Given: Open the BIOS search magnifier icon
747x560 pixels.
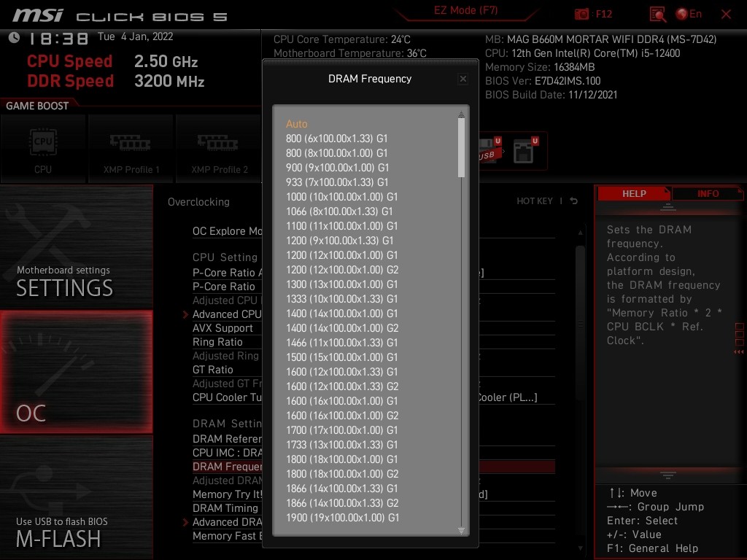Looking at the screenshot, I should [x=658, y=15].
